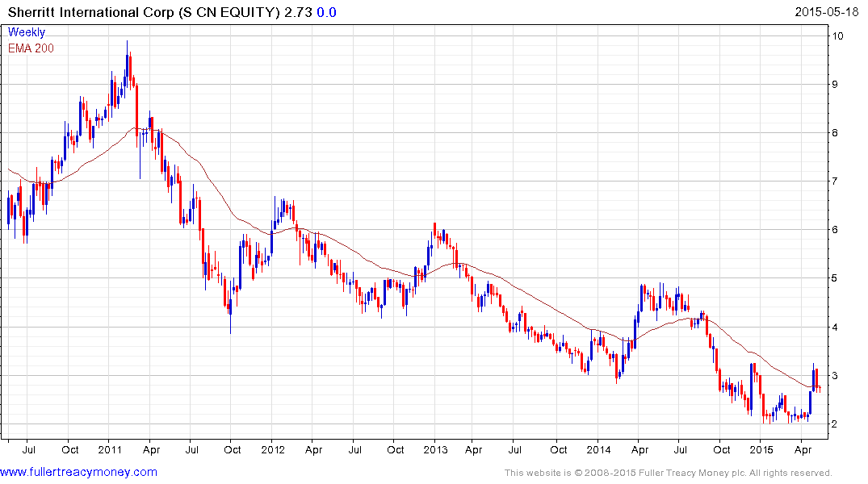Screen dimensions: 868x484
Task: Click the y-axis label 10
Action: (x=837, y=36)
